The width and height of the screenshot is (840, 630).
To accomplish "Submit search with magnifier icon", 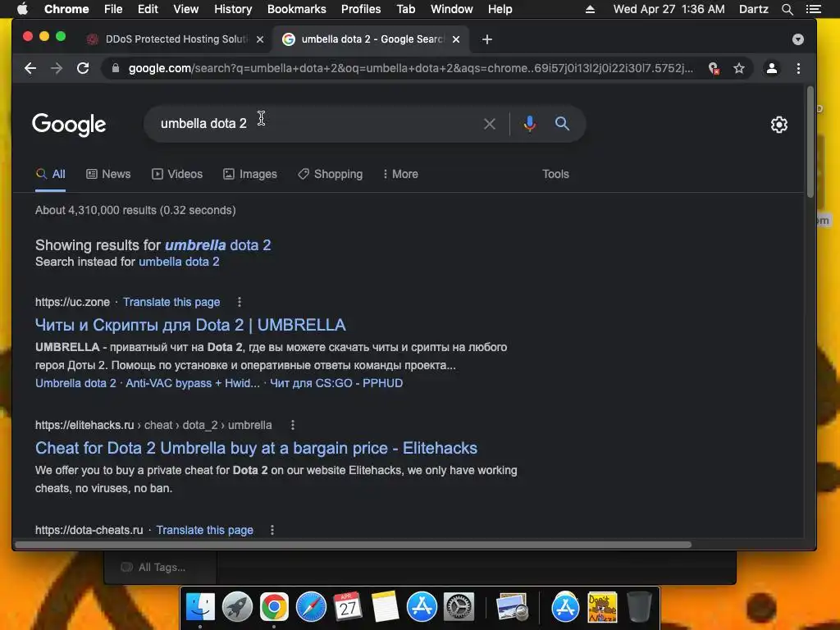I will 562,124.
